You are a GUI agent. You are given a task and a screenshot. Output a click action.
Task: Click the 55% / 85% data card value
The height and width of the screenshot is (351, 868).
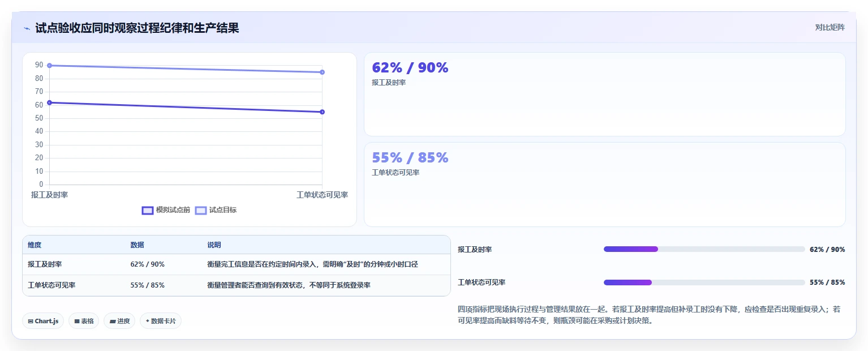point(410,157)
